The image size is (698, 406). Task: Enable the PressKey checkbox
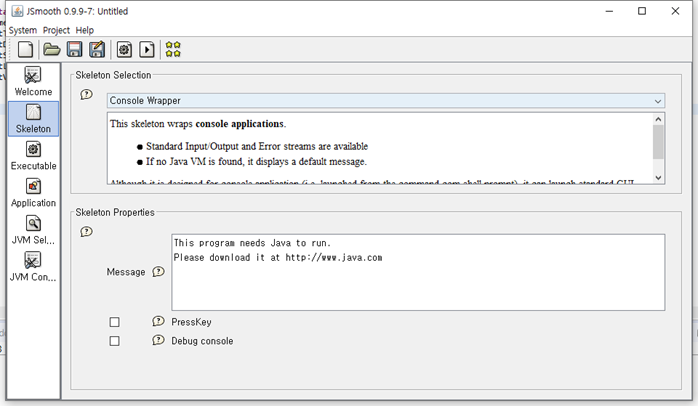[x=114, y=322]
